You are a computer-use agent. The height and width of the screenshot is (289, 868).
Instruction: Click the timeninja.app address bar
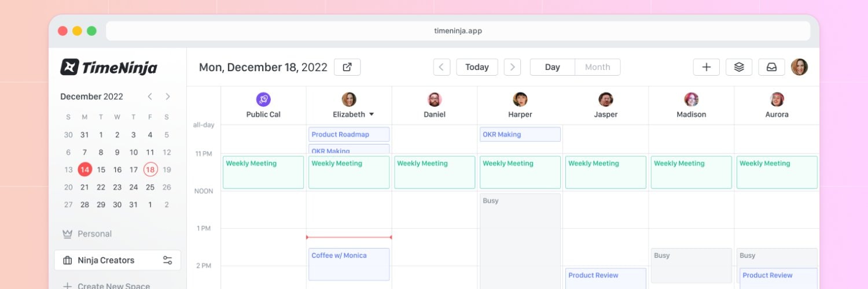click(x=458, y=31)
